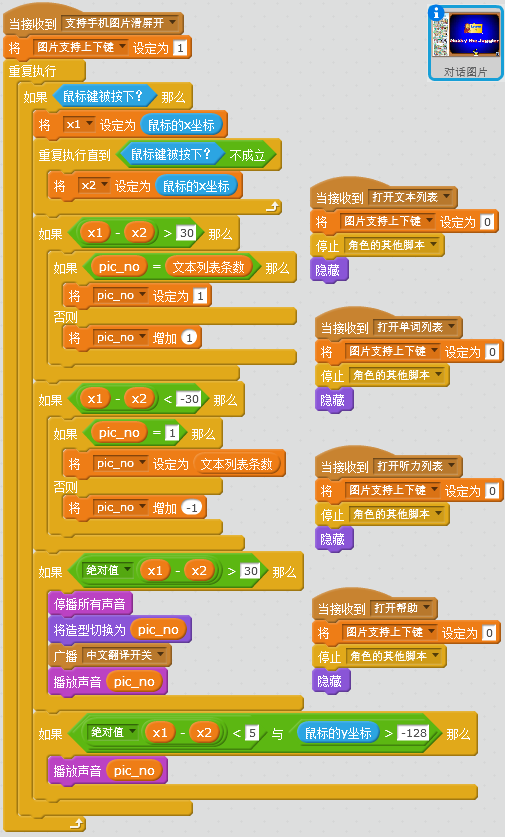This screenshot has width=505, height=837.
Task: Click the 停播所有声音 block
Action: click(90, 604)
